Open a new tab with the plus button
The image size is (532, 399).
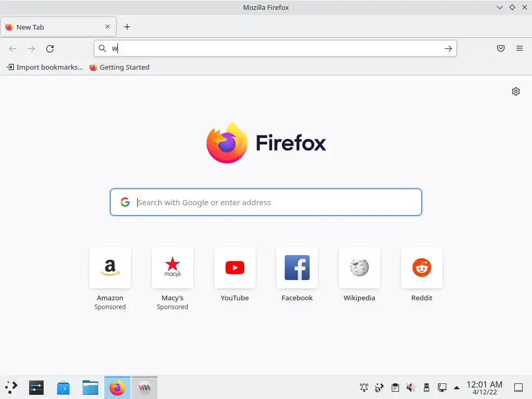click(127, 27)
